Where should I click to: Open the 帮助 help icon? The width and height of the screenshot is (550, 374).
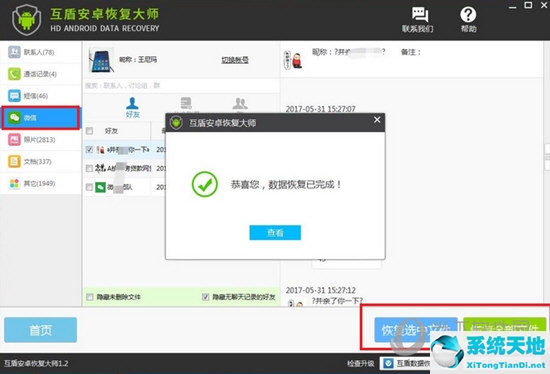coord(468,19)
